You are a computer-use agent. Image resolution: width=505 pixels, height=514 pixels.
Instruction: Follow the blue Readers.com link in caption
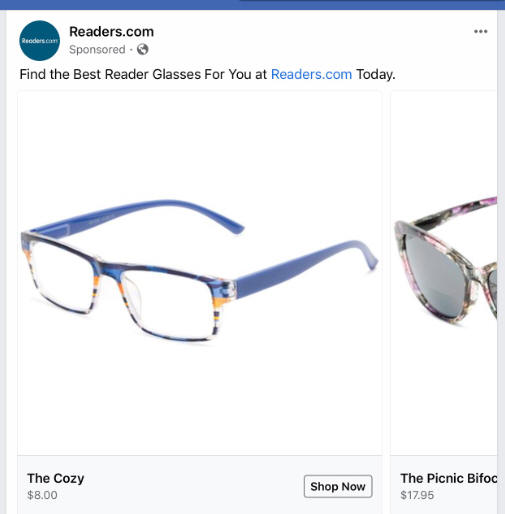pos(311,74)
